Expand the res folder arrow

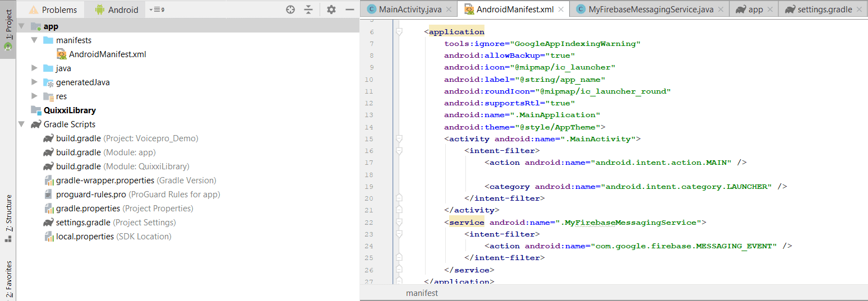35,96
